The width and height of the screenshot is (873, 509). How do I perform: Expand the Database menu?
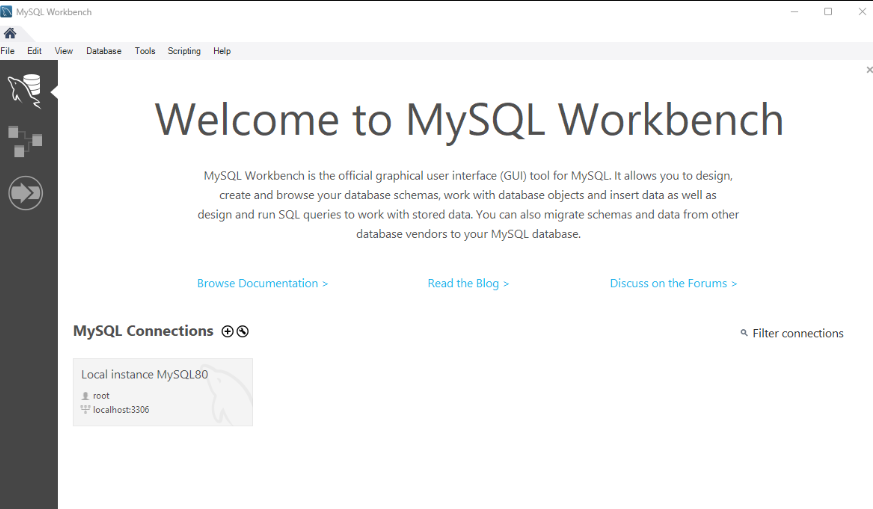point(103,51)
